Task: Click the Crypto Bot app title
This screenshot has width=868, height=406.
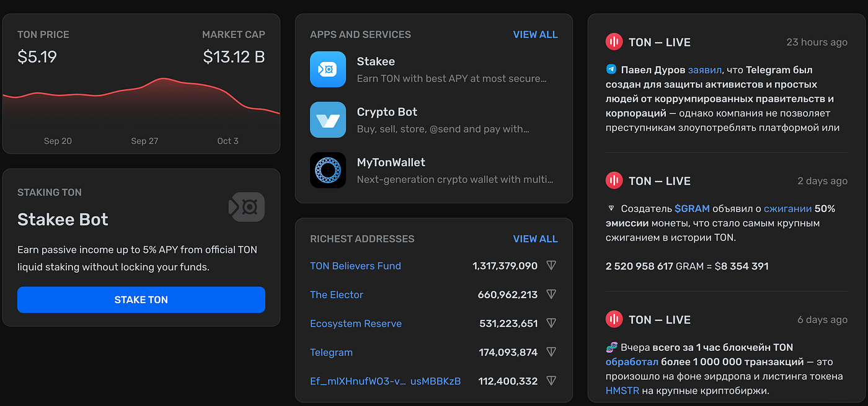Action: 387,112
